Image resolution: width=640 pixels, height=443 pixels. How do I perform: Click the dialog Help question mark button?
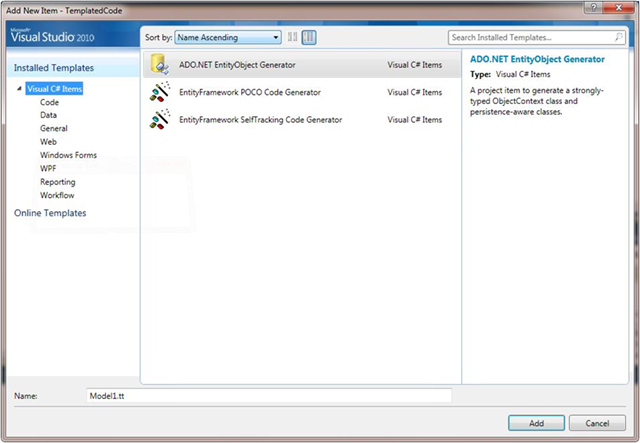point(593,7)
